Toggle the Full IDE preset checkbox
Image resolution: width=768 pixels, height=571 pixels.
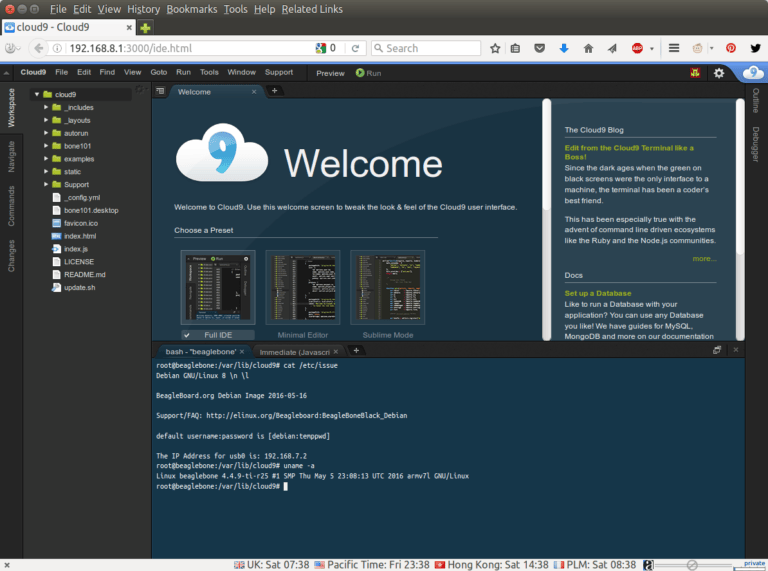click(x=187, y=335)
